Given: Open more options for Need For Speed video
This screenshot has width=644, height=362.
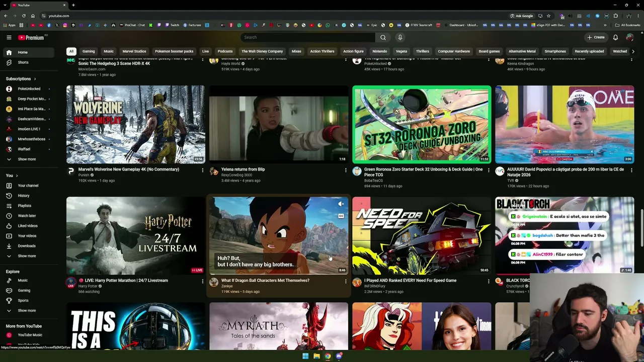Looking at the screenshot, I should 489,282.
